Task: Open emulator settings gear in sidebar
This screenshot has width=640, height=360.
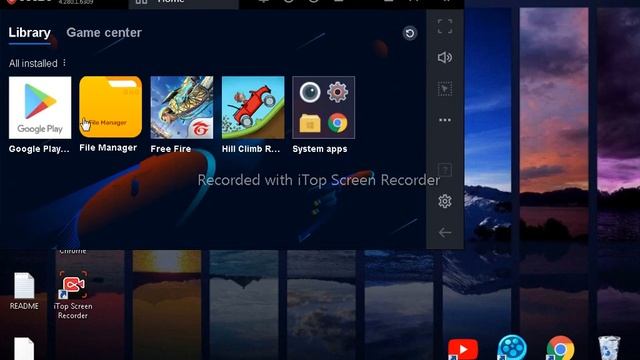Action: point(445,201)
